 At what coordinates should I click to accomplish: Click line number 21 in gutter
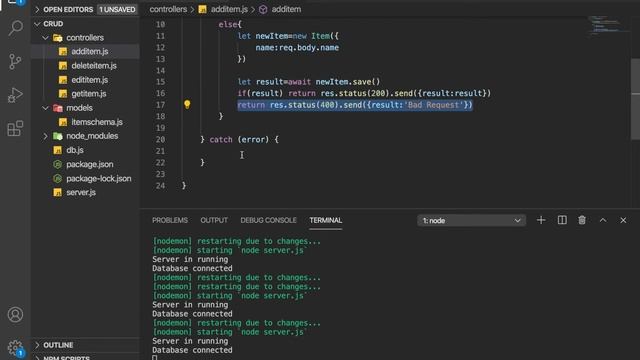click(160, 151)
